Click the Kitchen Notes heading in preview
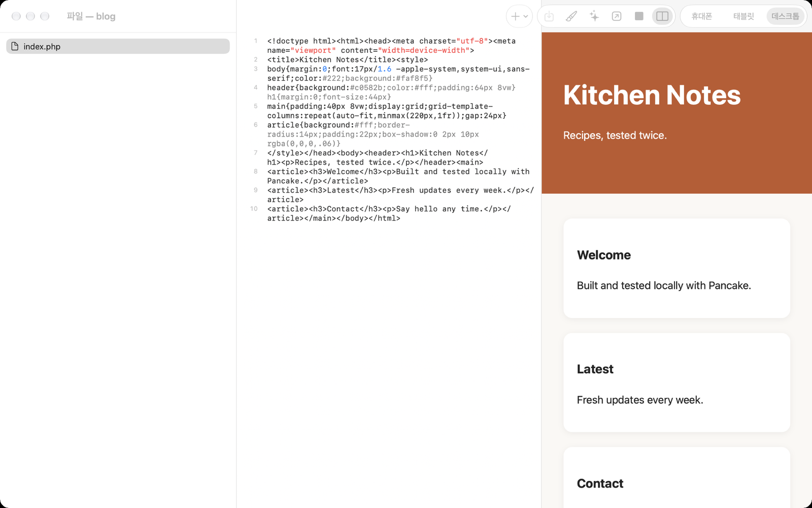Image resolution: width=812 pixels, height=508 pixels. click(x=652, y=95)
